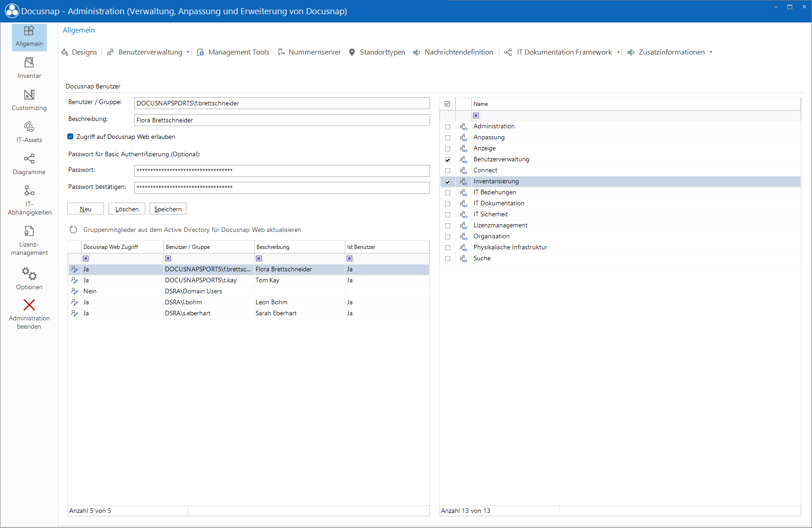Open Optionen gear icon
This screenshot has width=812, height=528.
[29, 274]
